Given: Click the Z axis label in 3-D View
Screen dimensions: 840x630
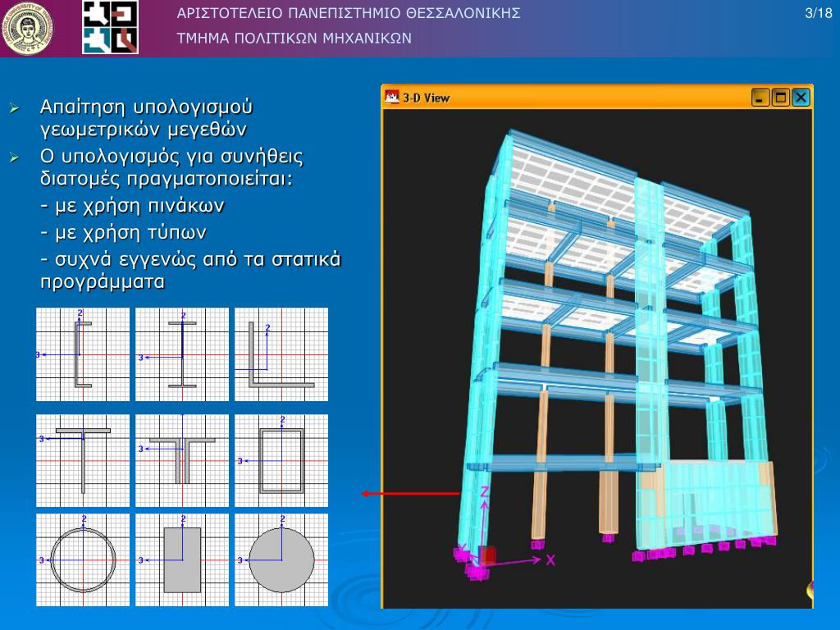Looking at the screenshot, I should (485, 491).
